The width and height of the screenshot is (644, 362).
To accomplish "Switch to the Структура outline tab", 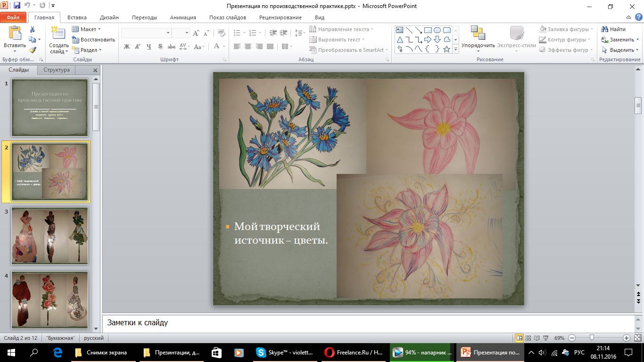I will [57, 70].
